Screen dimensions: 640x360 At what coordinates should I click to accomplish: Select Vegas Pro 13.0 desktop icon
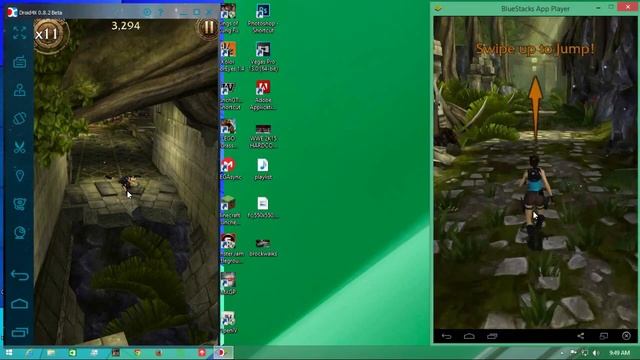coord(262,57)
